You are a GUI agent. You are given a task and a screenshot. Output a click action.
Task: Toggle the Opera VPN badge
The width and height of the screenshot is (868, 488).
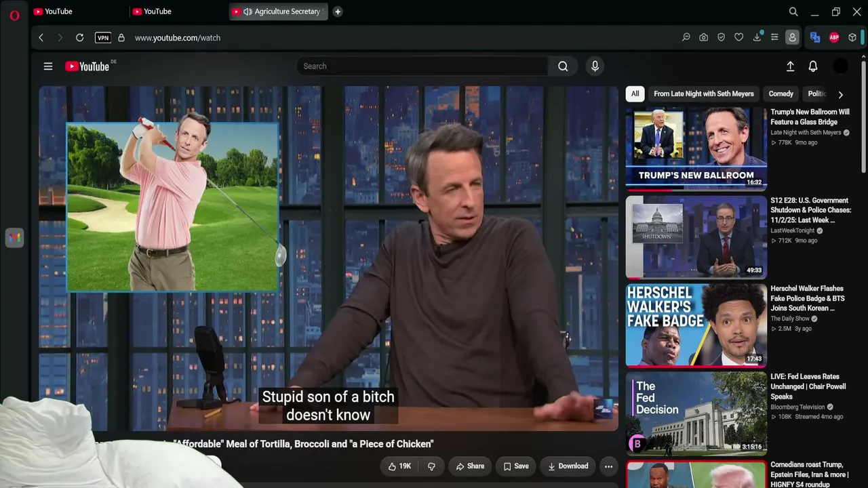point(103,38)
